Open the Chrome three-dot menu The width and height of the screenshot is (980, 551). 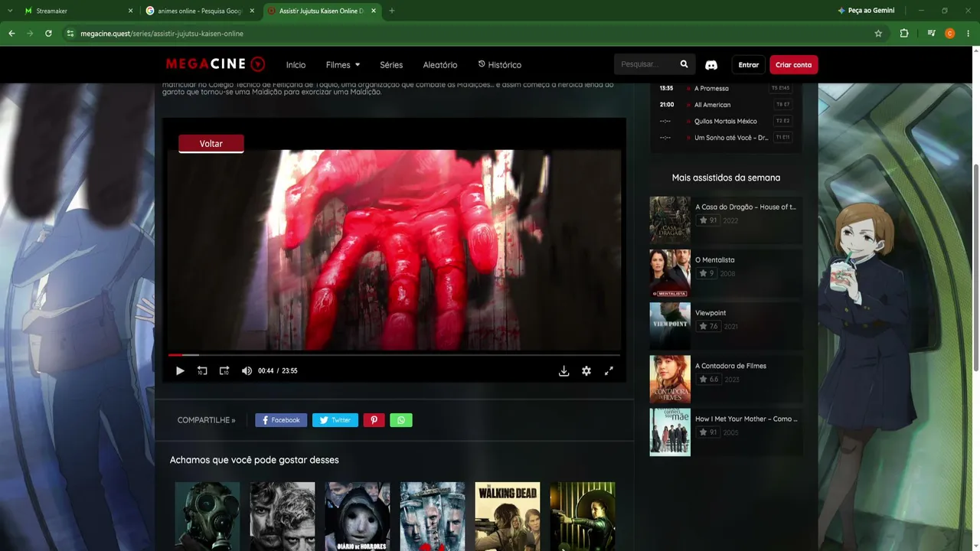[969, 34]
